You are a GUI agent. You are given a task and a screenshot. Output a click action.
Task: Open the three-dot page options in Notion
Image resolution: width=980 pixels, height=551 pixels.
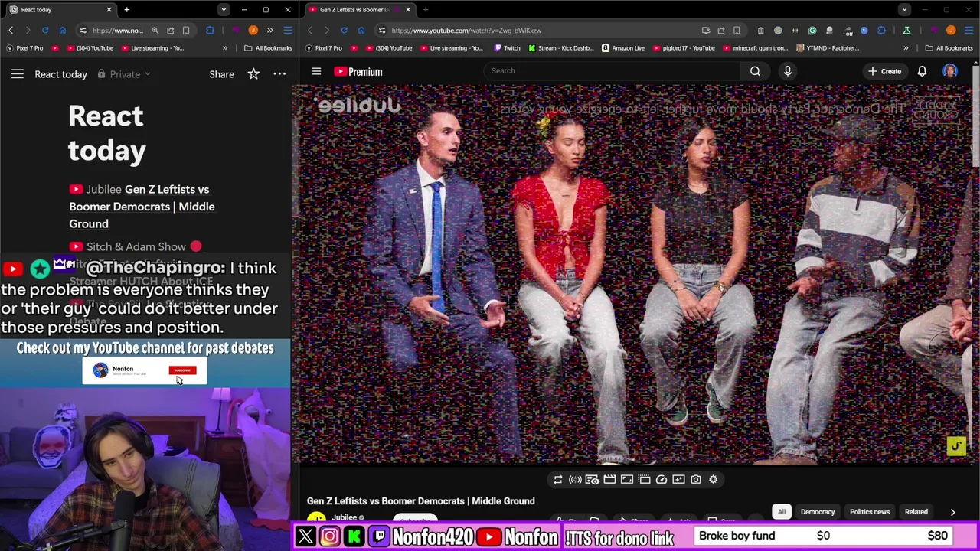tap(279, 74)
